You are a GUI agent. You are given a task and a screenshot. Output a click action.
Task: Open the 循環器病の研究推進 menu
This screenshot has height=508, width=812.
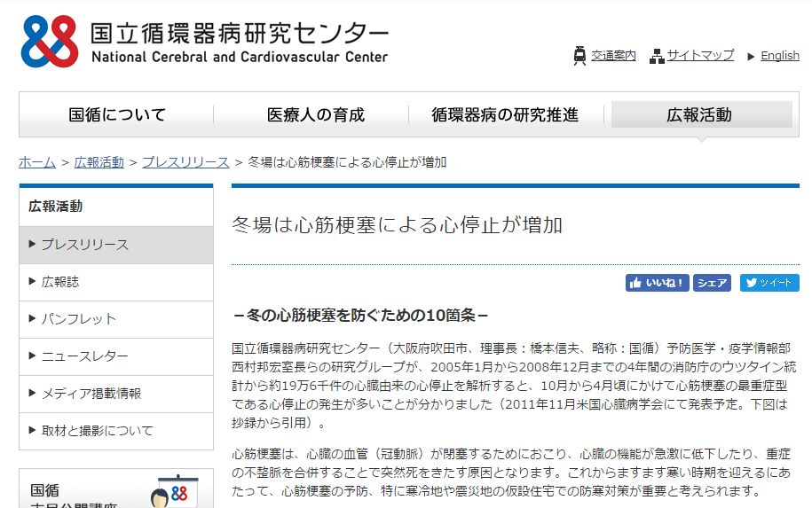click(x=505, y=114)
